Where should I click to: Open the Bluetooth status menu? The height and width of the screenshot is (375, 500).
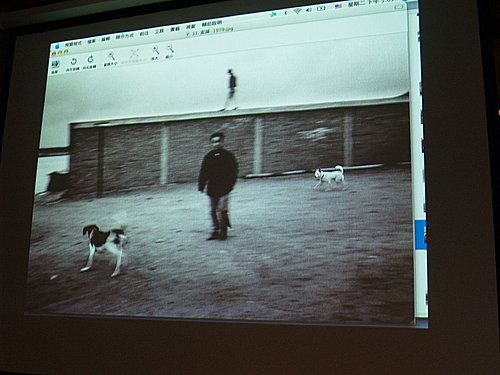(x=286, y=13)
